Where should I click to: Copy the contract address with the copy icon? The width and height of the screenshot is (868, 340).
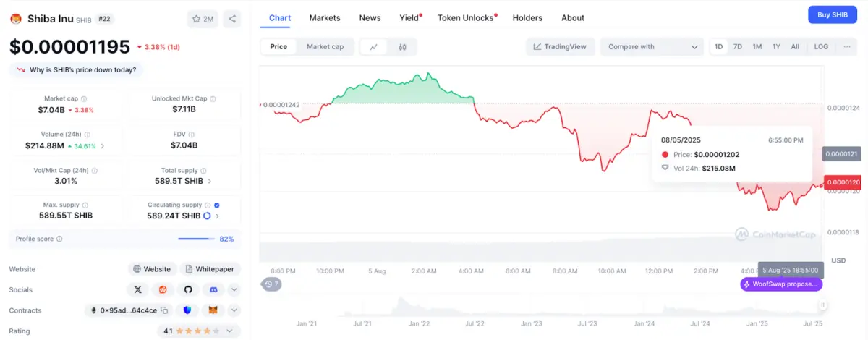point(164,310)
